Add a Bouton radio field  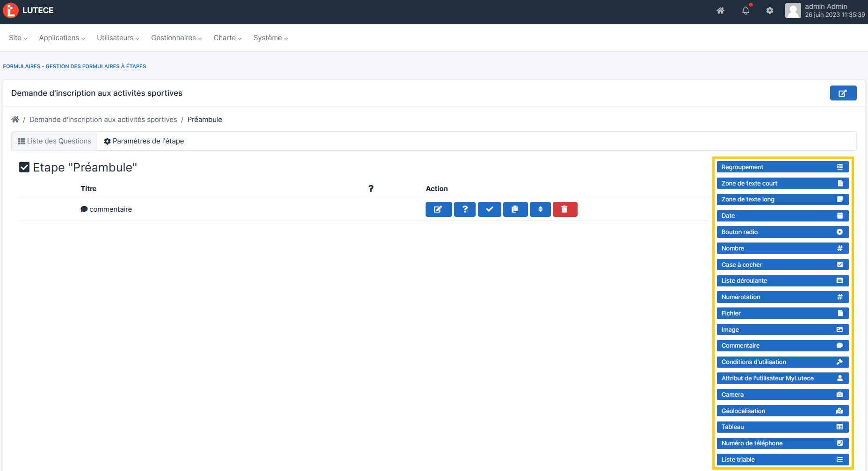[782, 232]
